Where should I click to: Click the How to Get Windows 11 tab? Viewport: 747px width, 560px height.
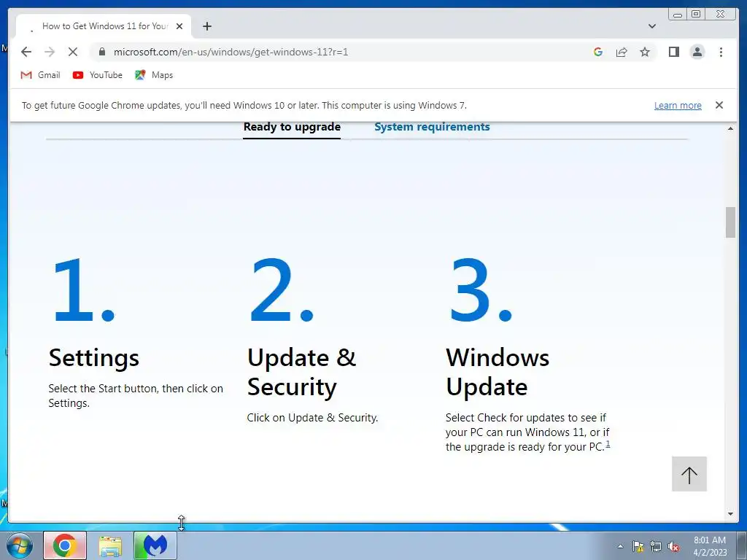[x=104, y=26]
